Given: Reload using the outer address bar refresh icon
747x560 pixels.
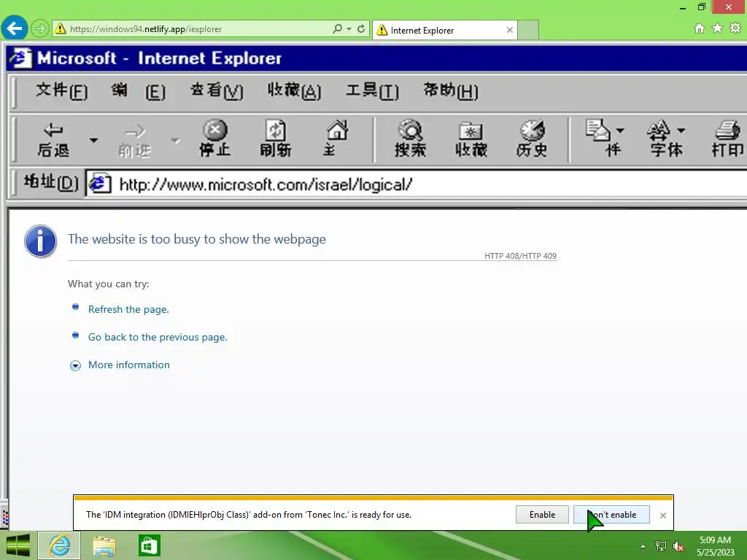Looking at the screenshot, I should pos(361,28).
